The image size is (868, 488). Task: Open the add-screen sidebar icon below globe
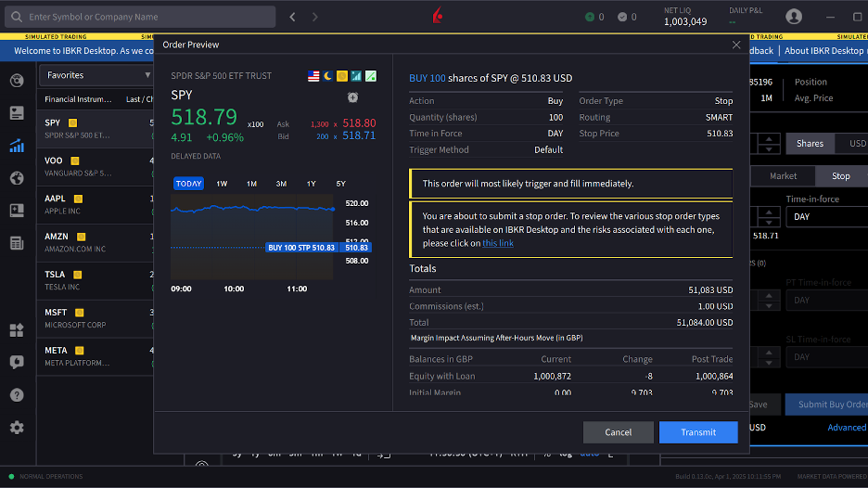pyautogui.click(x=17, y=211)
